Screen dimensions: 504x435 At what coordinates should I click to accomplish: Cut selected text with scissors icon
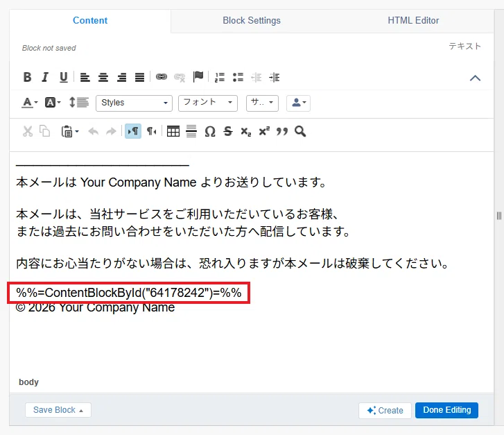[28, 131]
